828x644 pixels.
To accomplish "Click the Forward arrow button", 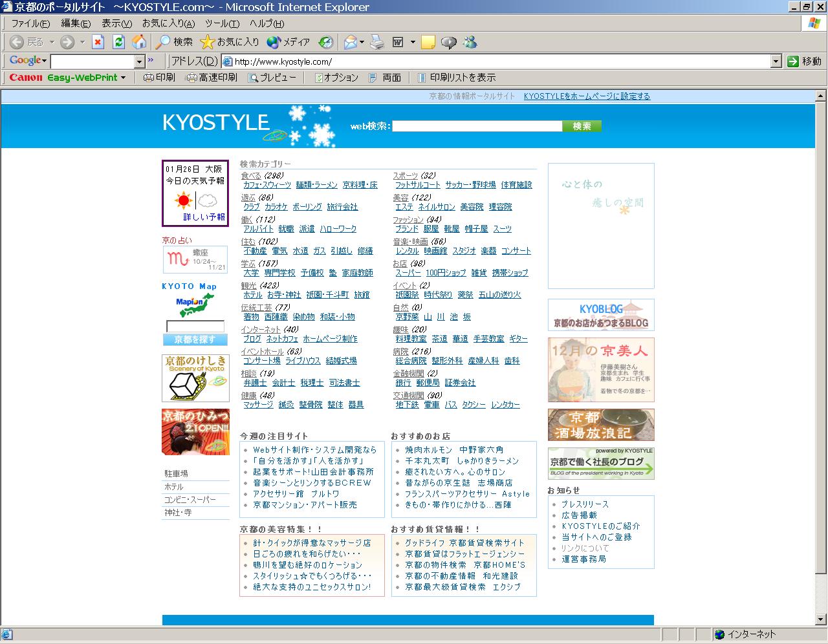I will [x=67, y=42].
